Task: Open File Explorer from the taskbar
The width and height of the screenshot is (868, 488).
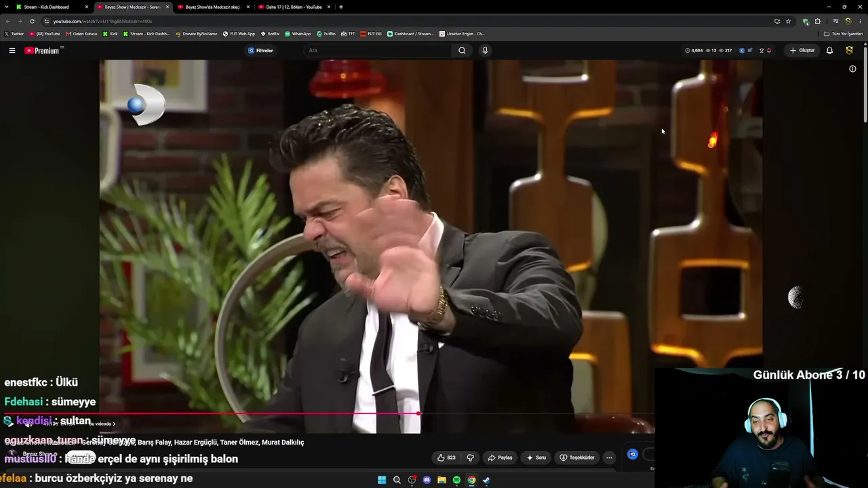Action: pyautogui.click(x=441, y=480)
